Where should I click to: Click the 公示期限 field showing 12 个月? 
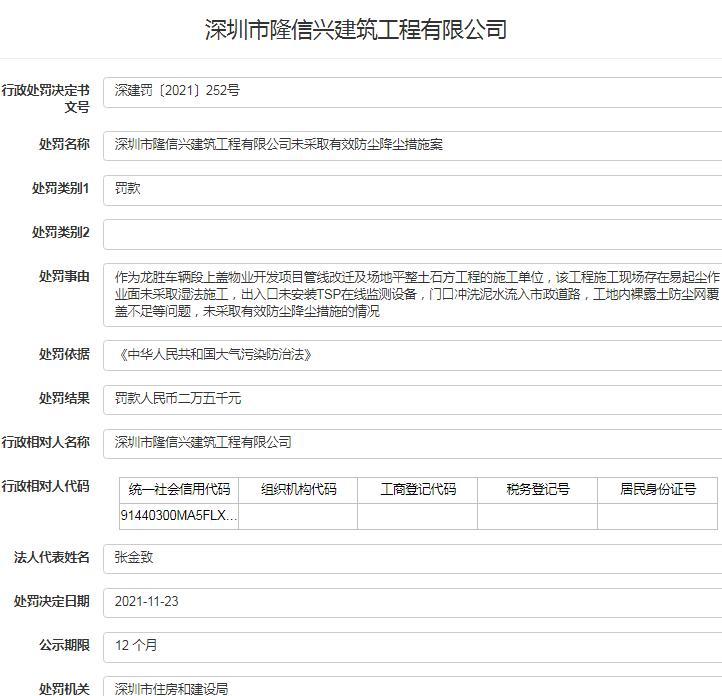tap(413, 647)
